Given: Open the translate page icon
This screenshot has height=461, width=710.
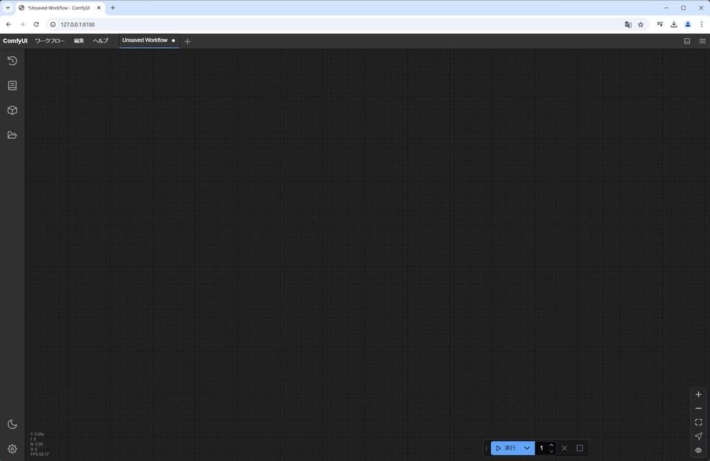Looking at the screenshot, I should point(628,24).
